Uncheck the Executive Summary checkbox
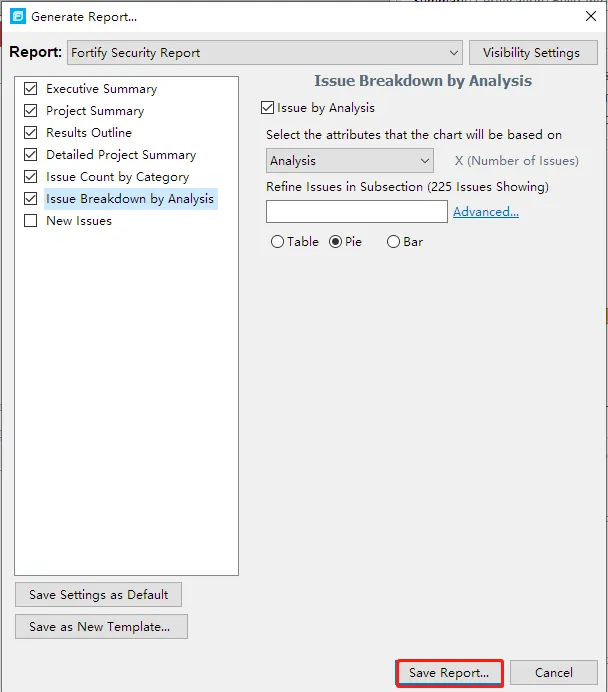The image size is (608, 692). [30, 89]
